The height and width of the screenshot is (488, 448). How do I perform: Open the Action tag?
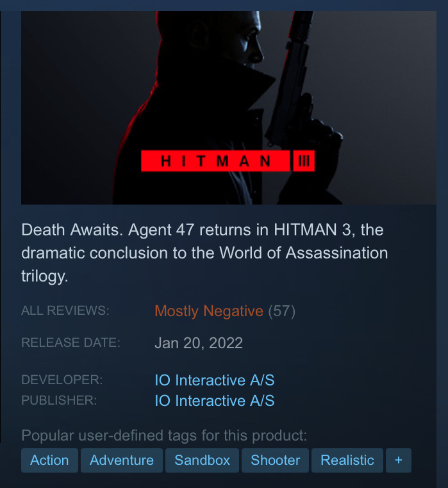pyautogui.click(x=49, y=460)
